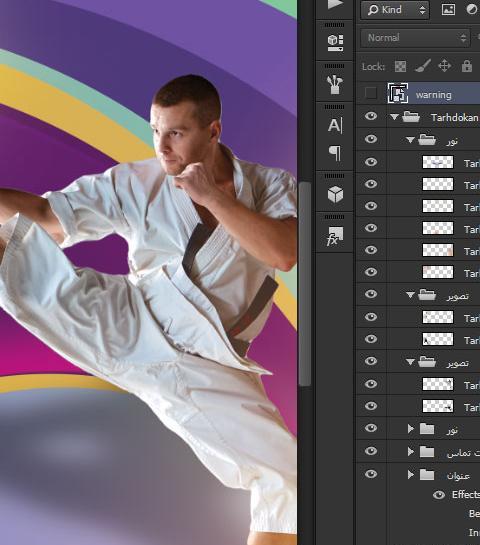Open the Brush Presets panel icon
Image resolution: width=480 pixels, height=545 pixels.
tap(335, 84)
